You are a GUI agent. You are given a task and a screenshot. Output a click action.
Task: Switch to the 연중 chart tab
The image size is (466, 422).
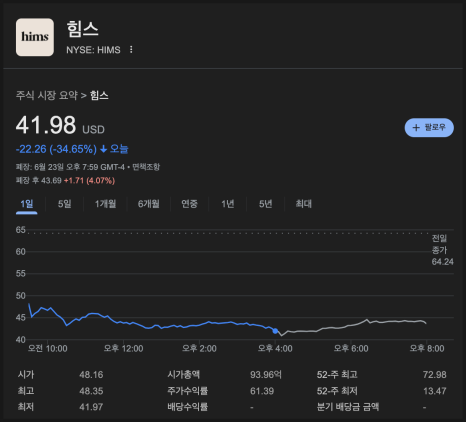point(189,204)
